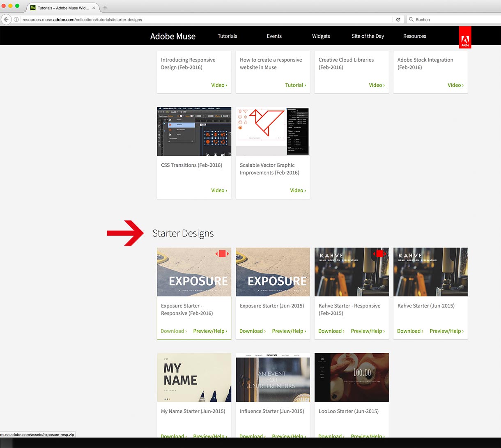Click the Influence Starter thumbnail
501x448 pixels.
[273, 377]
